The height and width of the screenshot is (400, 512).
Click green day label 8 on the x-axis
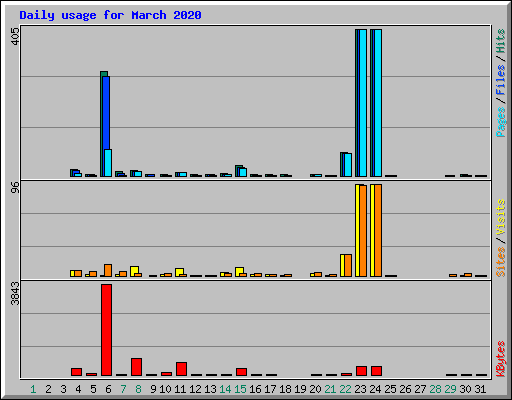pyautogui.click(x=138, y=389)
